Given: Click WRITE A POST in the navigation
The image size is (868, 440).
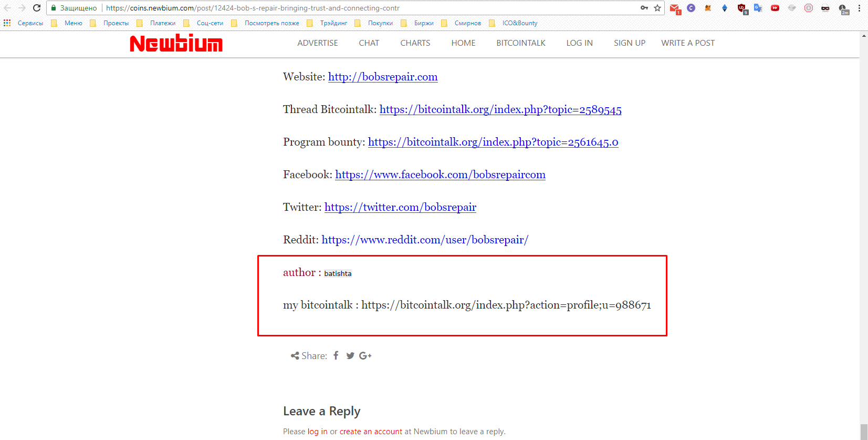Looking at the screenshot, I should [x=688, y=43].
